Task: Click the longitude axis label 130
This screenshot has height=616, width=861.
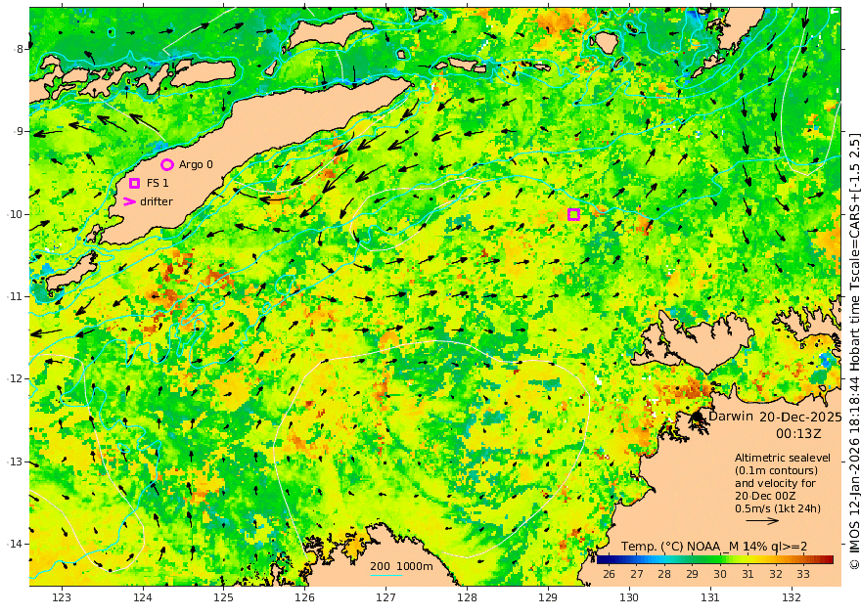Action: [629, 597]
